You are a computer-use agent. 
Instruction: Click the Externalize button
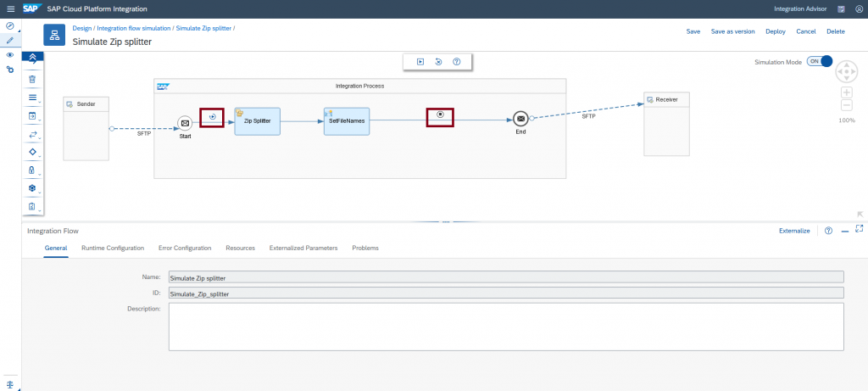click(x=794, y=231)
